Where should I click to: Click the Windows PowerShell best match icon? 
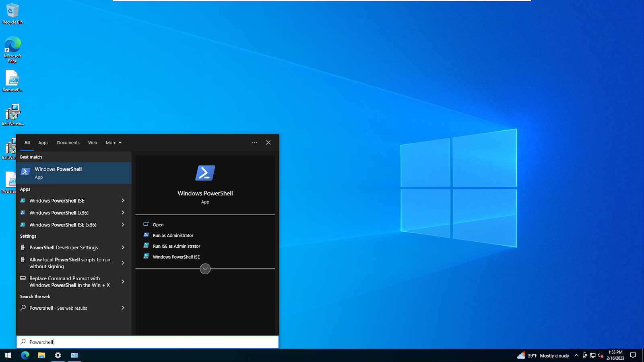[25, 172]
